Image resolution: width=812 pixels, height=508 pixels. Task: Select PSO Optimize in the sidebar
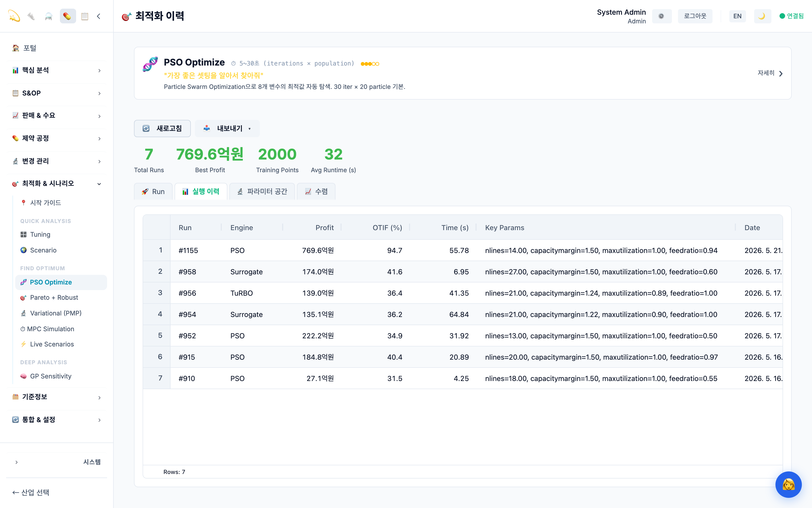[61, 282]
